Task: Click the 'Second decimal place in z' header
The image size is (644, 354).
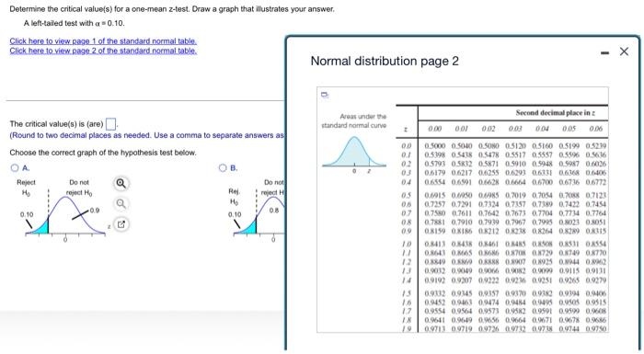Action: (x=556, y=112)
